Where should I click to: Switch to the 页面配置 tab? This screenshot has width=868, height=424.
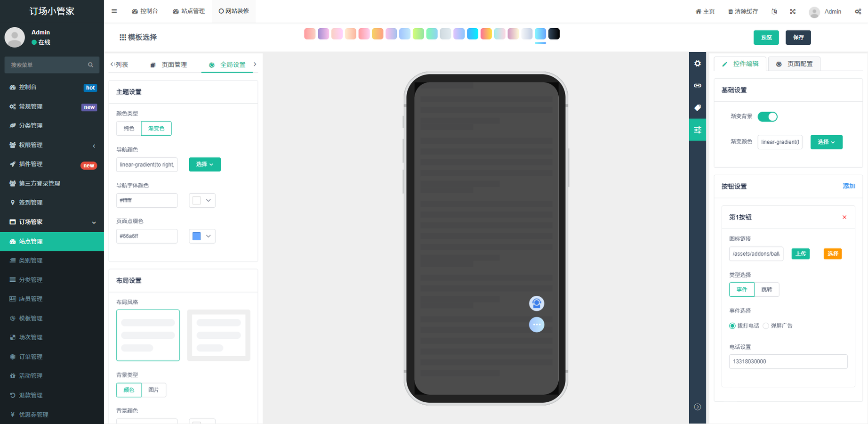794,64
